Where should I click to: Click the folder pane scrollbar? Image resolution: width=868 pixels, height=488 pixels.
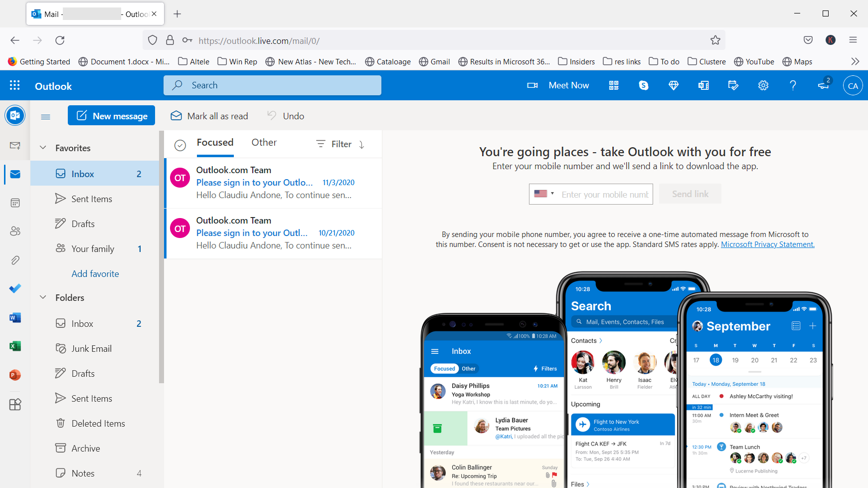click(161, 257)
